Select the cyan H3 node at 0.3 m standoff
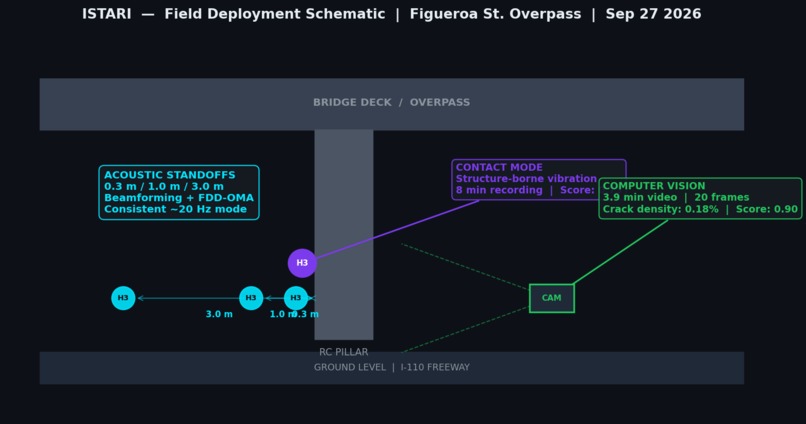Screen dimensions: 806x424 pos(296,298)
